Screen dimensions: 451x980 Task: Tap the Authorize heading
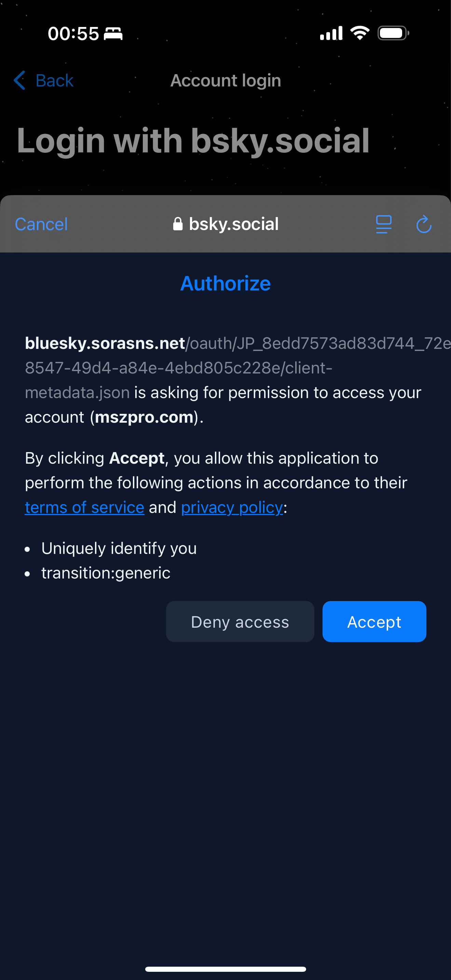coord(225,283)
